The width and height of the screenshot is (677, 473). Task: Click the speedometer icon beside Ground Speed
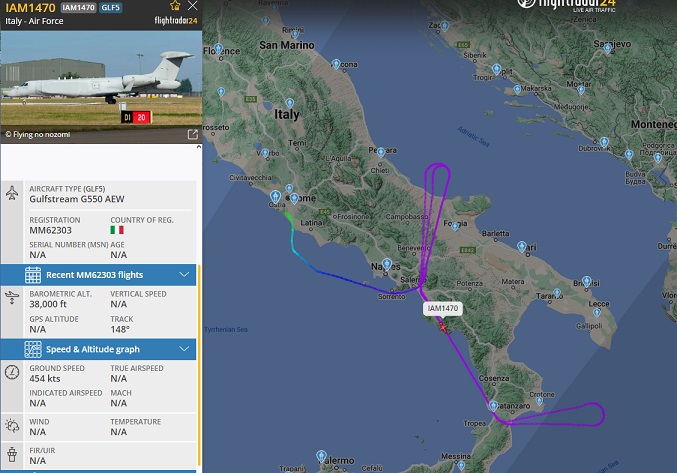point(12,372)
